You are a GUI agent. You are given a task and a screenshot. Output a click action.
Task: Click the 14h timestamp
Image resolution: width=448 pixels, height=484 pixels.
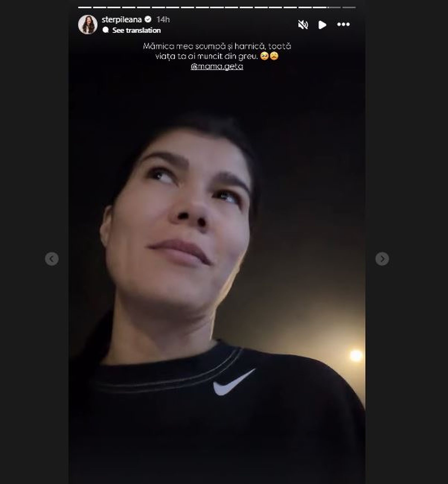click(163, 19)
